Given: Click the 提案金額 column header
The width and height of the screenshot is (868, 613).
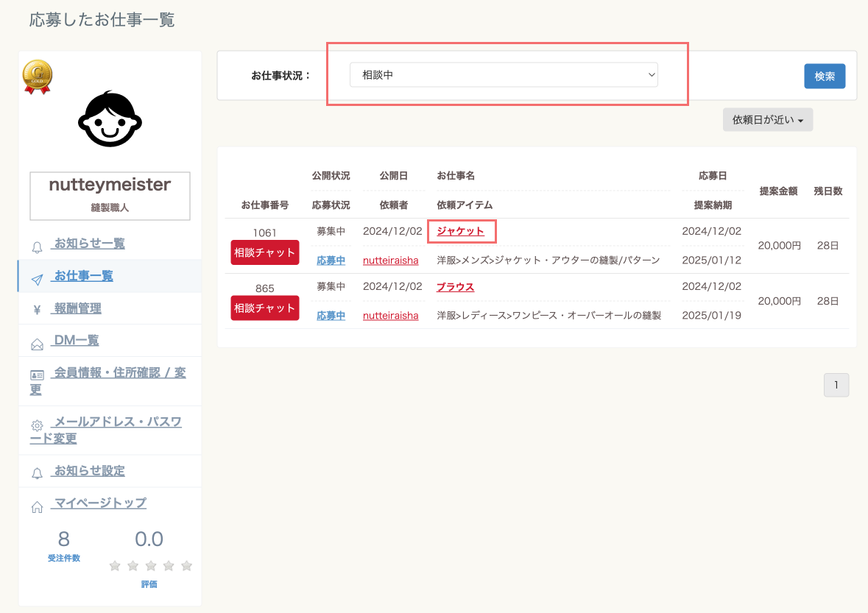Looking at the screenshot, I should point(778,191).
